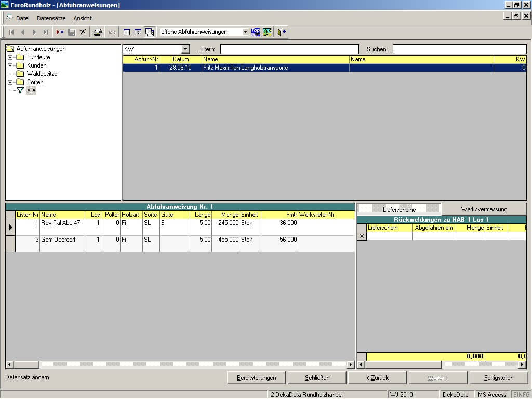
Task: Expand the Sorten tree node
Action: [10, 82]
